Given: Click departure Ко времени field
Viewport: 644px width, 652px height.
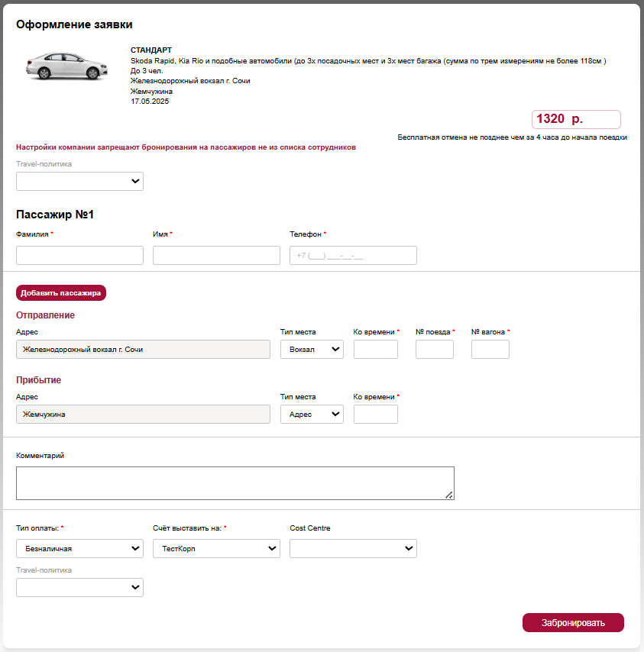Looking at the screenshot, I should click(376, 350).
